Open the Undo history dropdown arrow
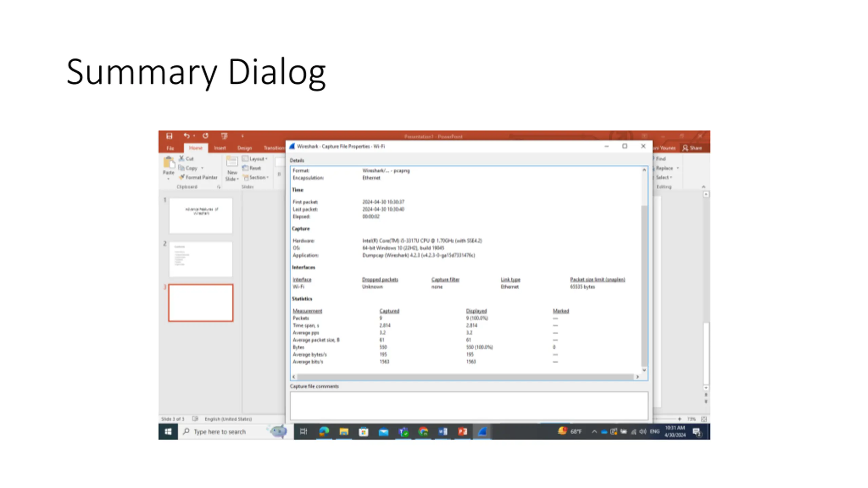The image size is (868, 488). (x=194, y=136)
